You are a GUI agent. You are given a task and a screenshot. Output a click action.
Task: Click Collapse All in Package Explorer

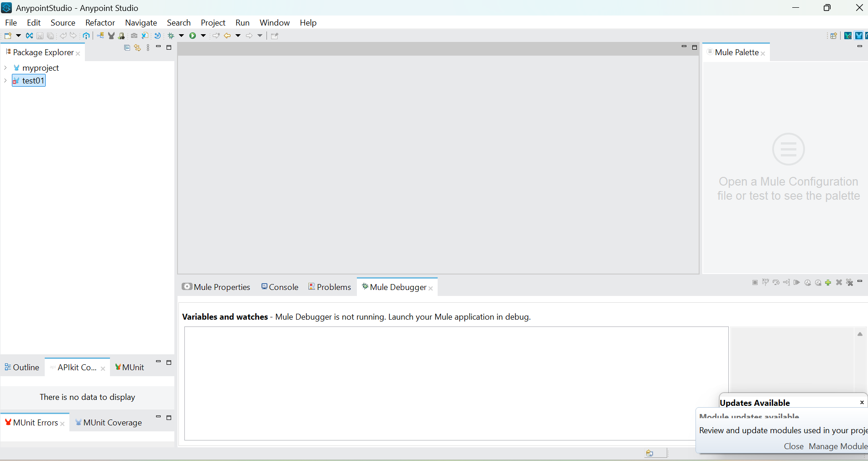tap(127, 48)
